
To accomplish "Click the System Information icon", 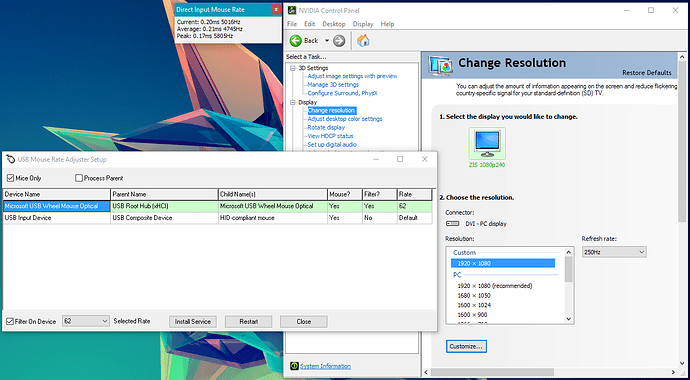I will (294, 366).
